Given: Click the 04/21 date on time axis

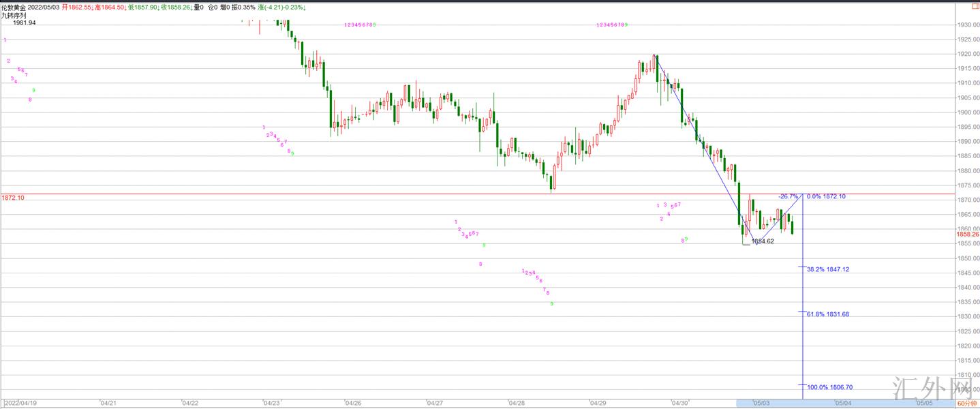Looking at the screenshot, I should pos(108,404).
